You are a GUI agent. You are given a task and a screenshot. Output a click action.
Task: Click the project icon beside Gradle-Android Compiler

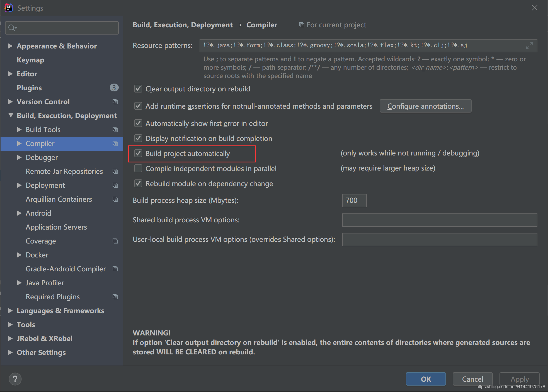point(115,269)
